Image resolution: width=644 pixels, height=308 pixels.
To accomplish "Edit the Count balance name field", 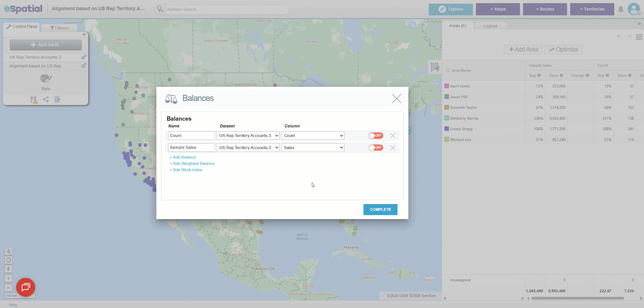I will pos(191,135).
